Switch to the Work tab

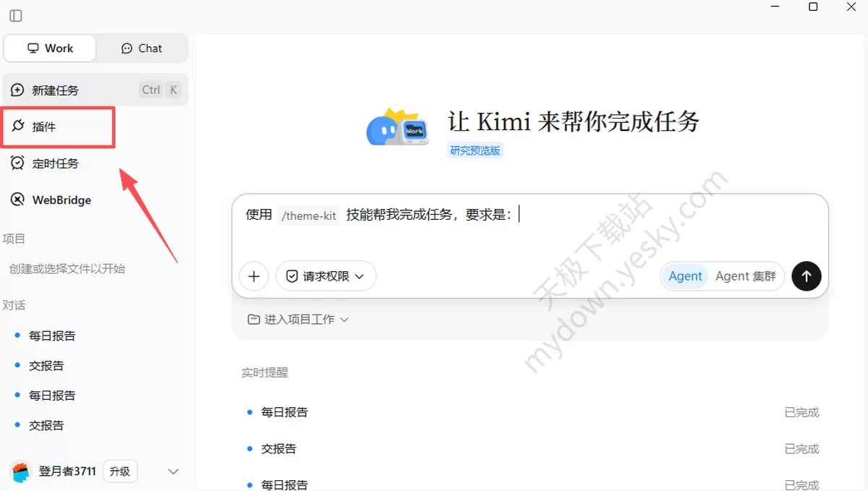tap(50, 48)
